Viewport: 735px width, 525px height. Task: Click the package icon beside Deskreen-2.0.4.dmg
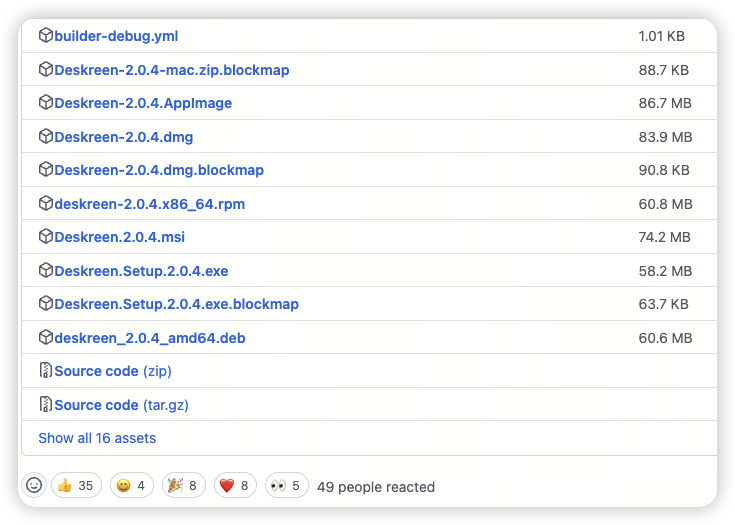click(45, 137)
